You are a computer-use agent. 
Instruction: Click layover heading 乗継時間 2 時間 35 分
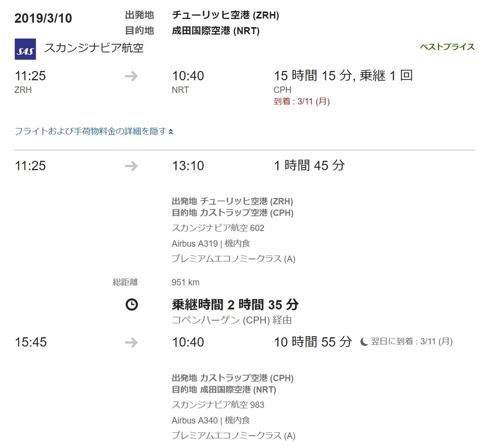[235, 305]
